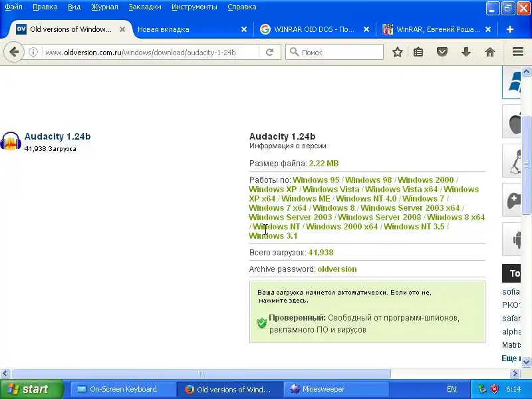The height and width of the screenshot is (399, 532).
Task: Click the Windows 98 link
Action: pyautogui.click(x=368, y=180)
